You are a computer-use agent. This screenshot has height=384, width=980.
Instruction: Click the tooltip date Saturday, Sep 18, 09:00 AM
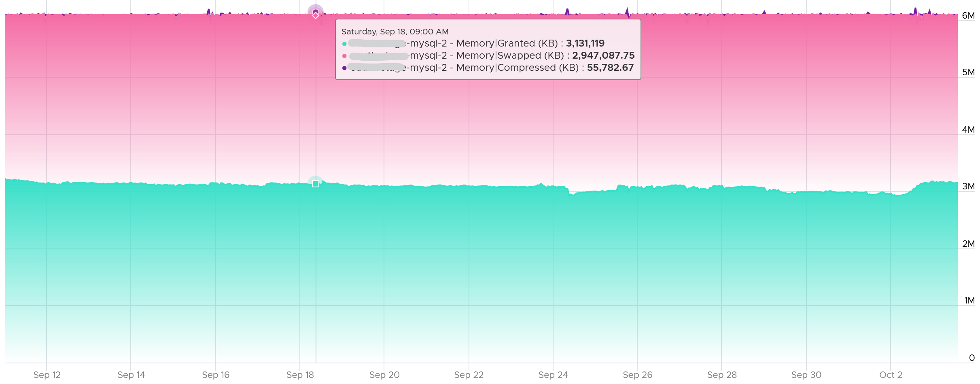(x=395, y=32)
